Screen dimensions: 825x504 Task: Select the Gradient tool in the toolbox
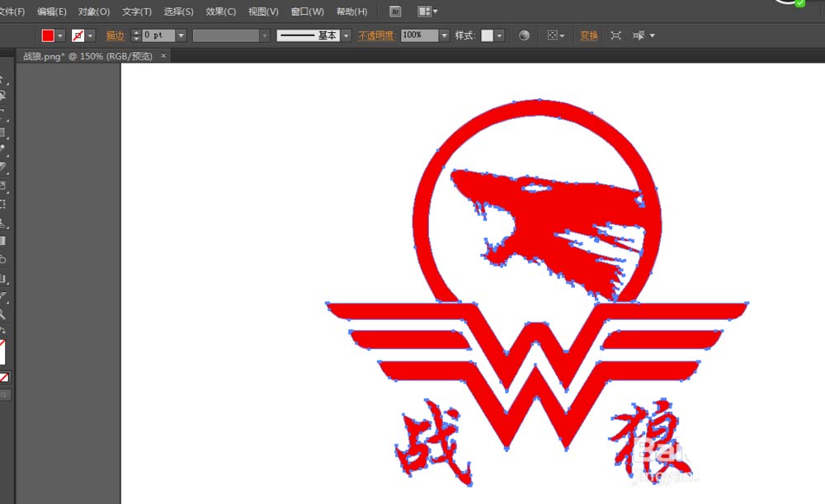click(x=3, y=241)
